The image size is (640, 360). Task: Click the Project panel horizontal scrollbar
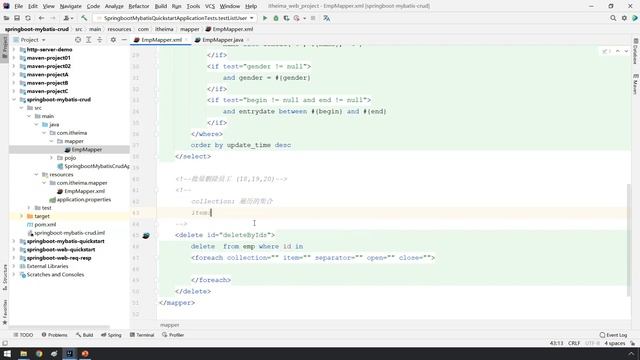tap(59, 327)
